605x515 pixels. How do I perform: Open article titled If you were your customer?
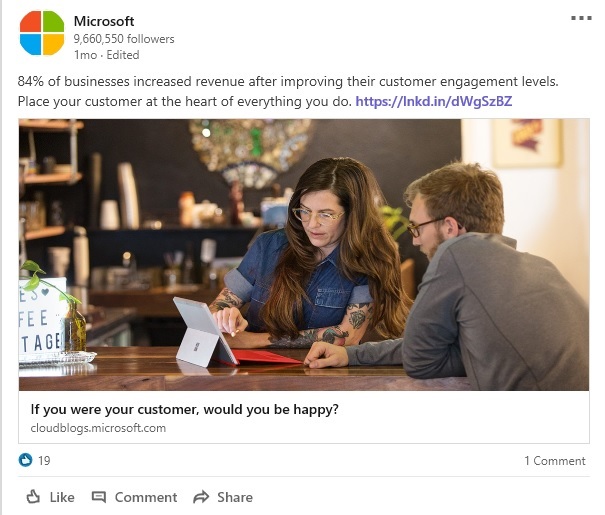click(x=184, y=409)
